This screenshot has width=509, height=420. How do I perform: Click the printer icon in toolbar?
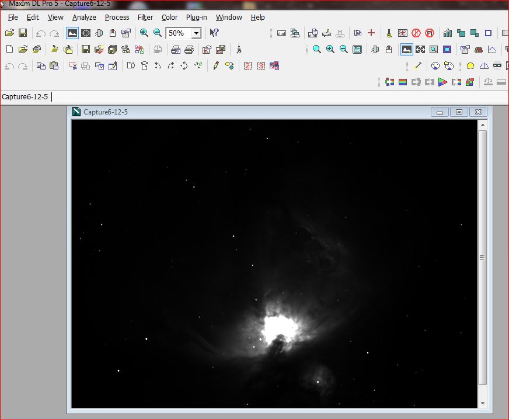tap(189, 50)
